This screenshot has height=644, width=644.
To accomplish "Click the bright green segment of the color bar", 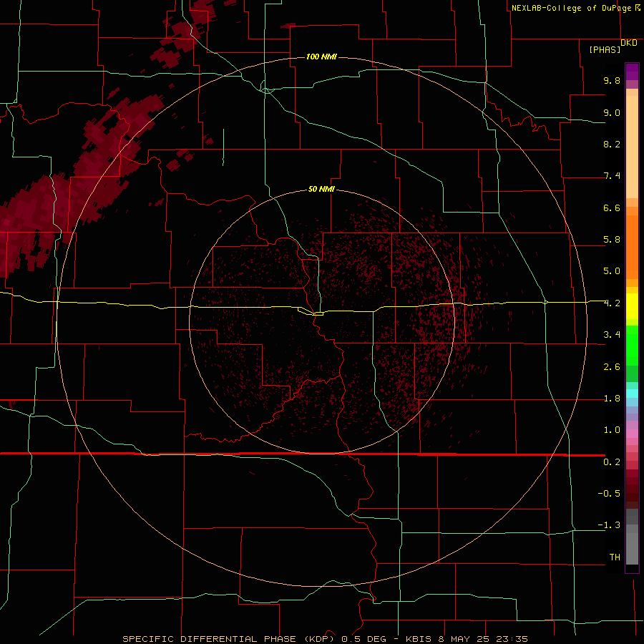I will pos(632,346).
